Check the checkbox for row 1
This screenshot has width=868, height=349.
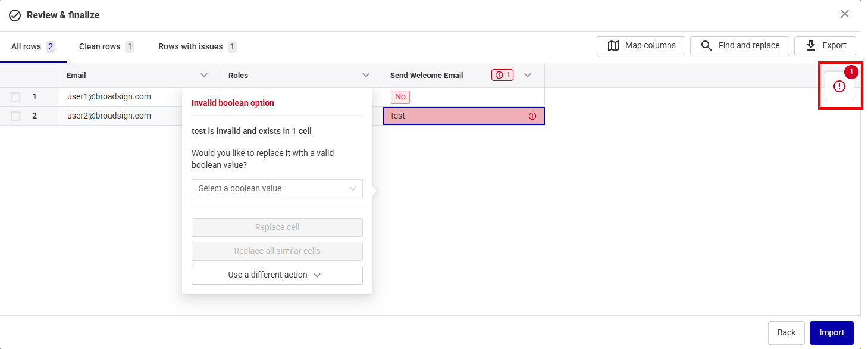pyautogui.click(x=15, y=97)
